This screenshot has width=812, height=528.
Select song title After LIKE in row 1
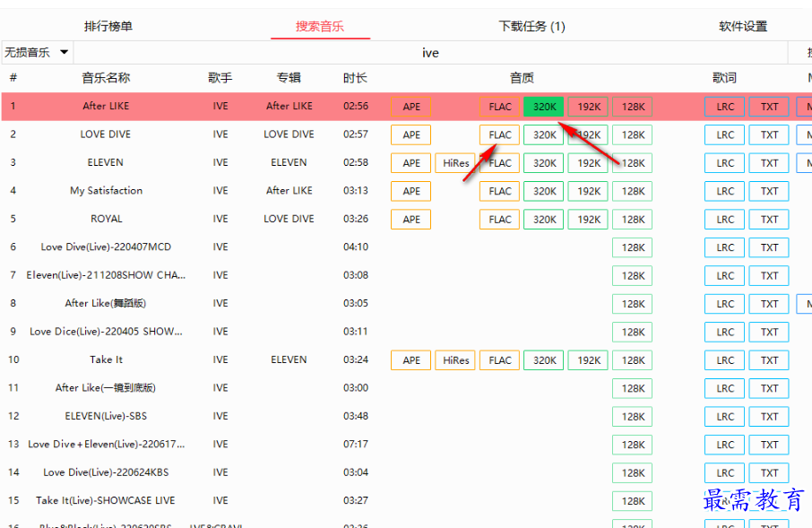tap(106, 106)
